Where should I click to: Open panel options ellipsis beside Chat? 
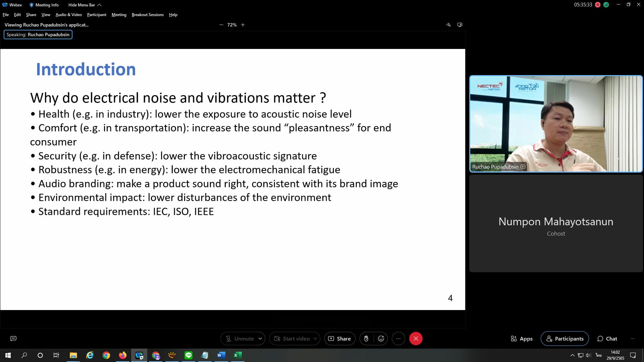pyautogui.click(x=633, y=339)
